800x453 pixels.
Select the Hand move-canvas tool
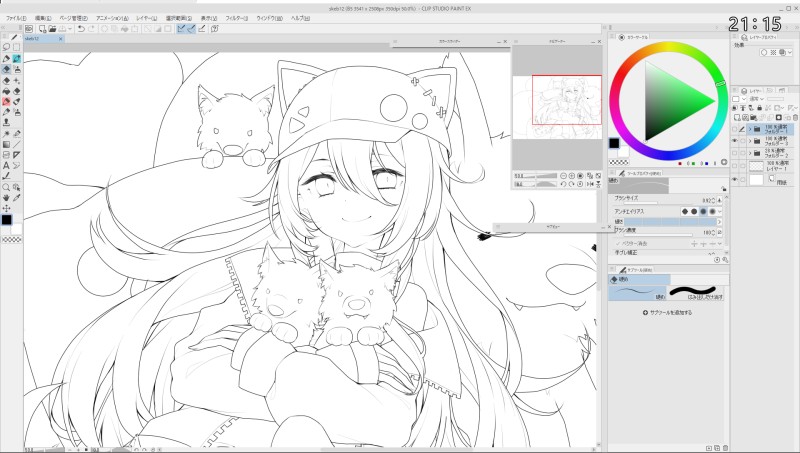coord(6,197)
